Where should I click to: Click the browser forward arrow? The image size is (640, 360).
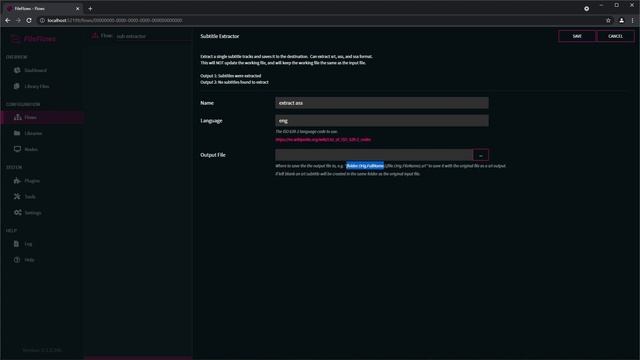18,20
